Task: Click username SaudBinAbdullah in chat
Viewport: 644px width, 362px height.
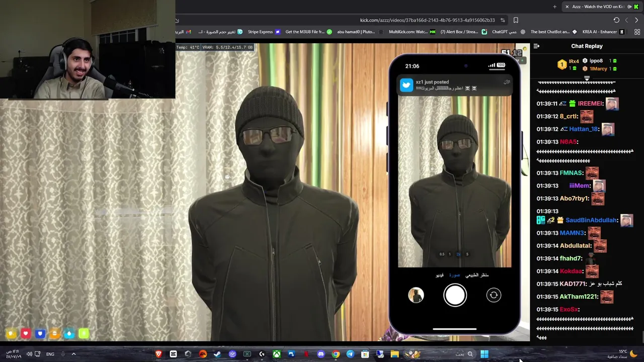Action: [591, 220]
